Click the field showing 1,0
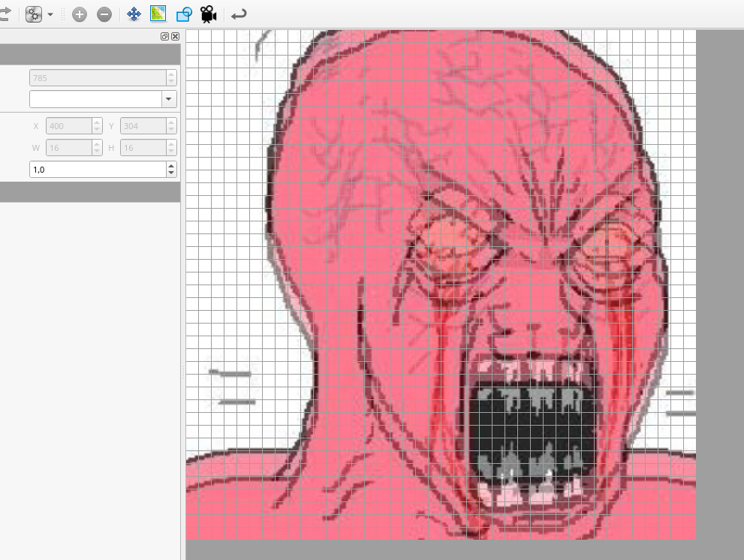Screen dimensions: 744x560 point(98,170)
